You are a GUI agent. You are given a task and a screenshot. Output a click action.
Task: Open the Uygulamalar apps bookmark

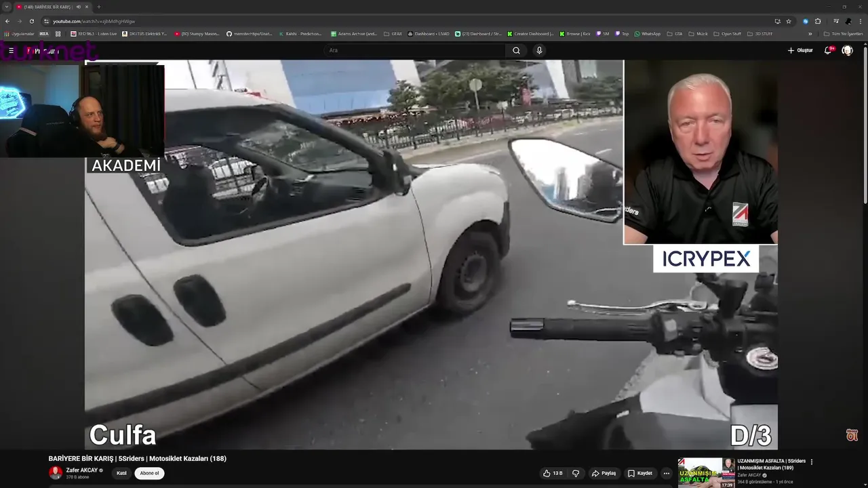pyautogui.click(x=20, y=33)
